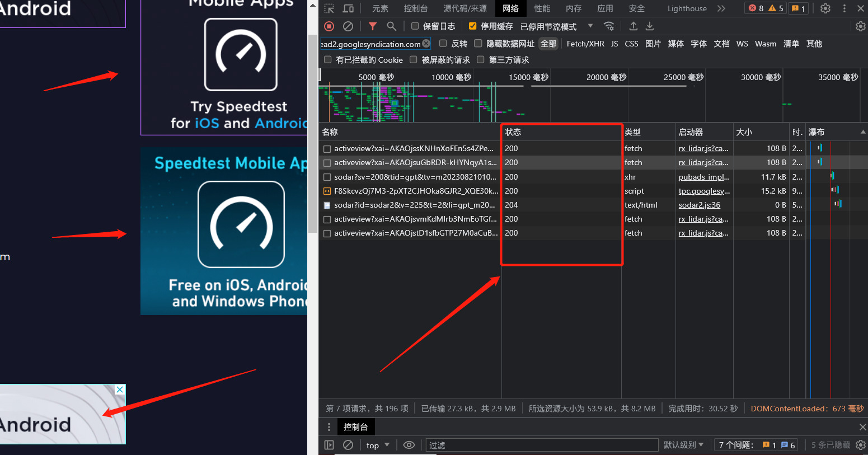Click the import HAR upload arrow icon

tap(633, 26)
